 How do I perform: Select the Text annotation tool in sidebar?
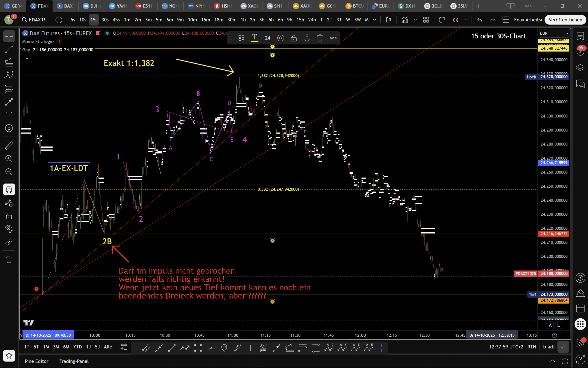[9, 115]
